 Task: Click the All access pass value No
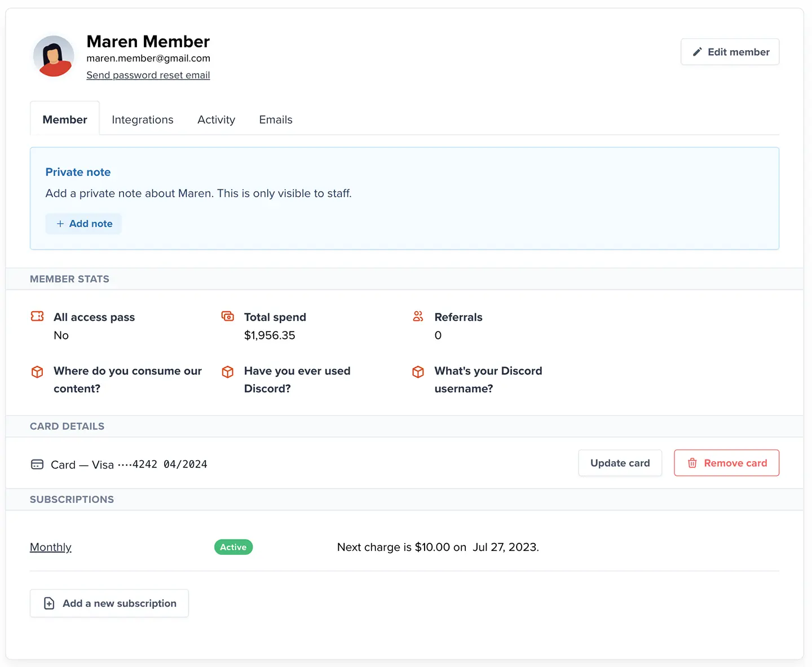(x=61, y=335)
